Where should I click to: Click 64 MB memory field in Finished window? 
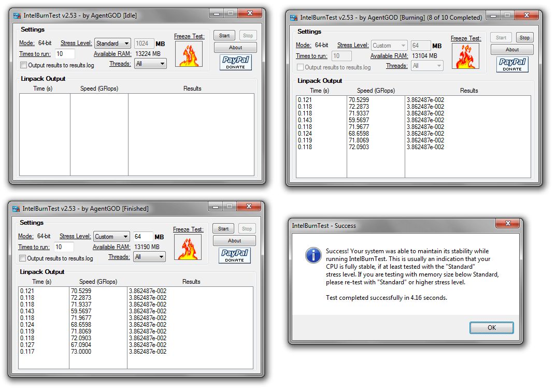point(143,237)
